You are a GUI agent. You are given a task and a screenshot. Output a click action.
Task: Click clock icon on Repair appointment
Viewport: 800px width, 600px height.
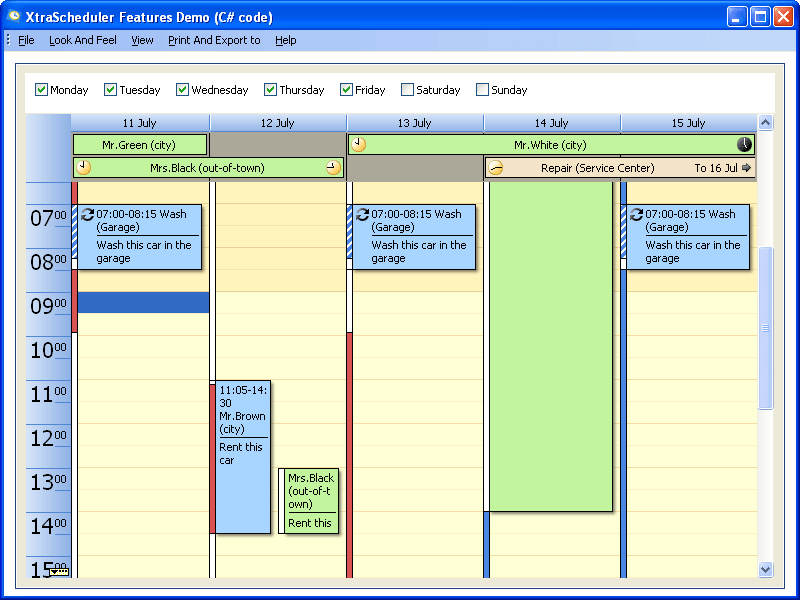pos(495,167)
